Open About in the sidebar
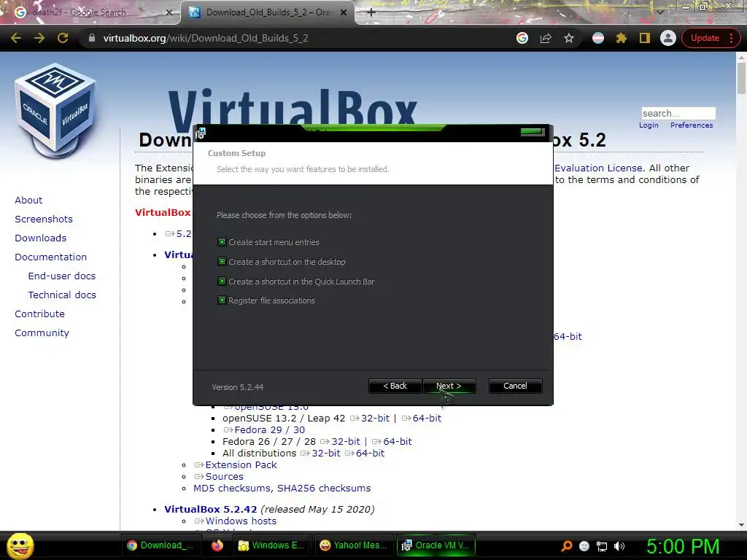Screen dimensions: 747x560 pyautogui.click(x=28, y=200)
